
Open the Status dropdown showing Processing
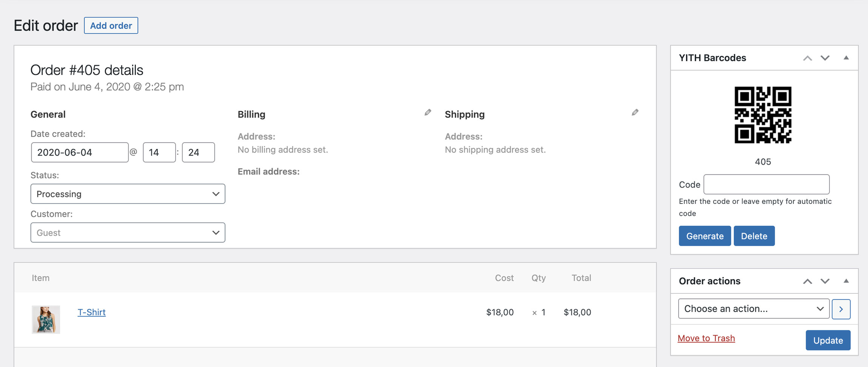[128, 194]
